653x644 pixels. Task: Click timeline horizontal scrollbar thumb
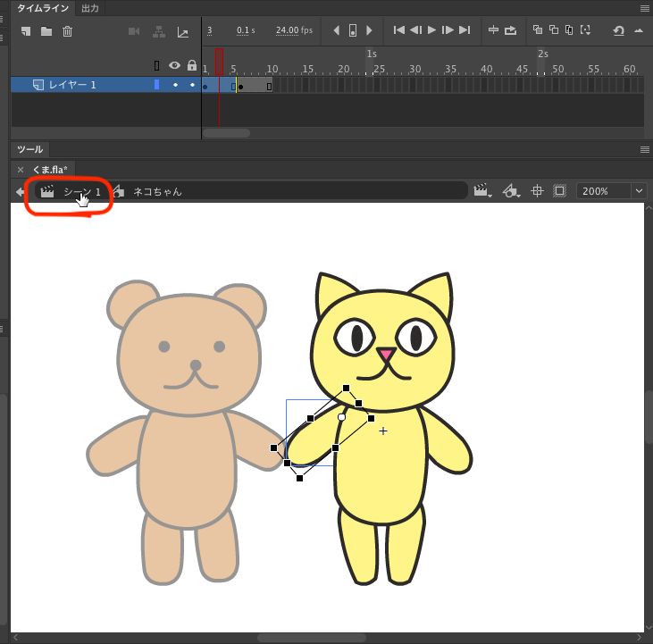point(227,133)
